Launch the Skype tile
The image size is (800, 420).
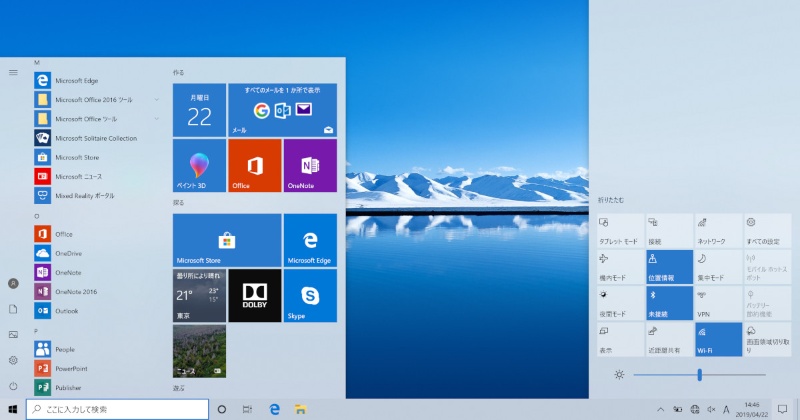pos(310,295)
